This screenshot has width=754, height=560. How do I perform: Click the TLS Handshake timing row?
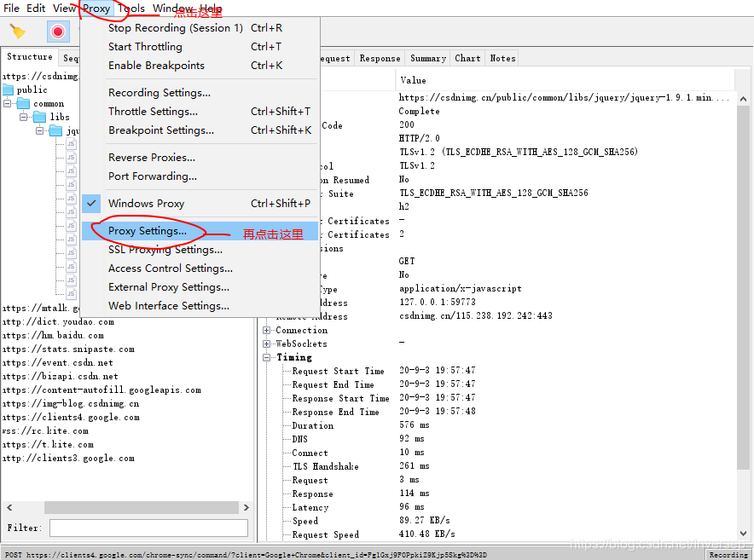click(326, 466)
